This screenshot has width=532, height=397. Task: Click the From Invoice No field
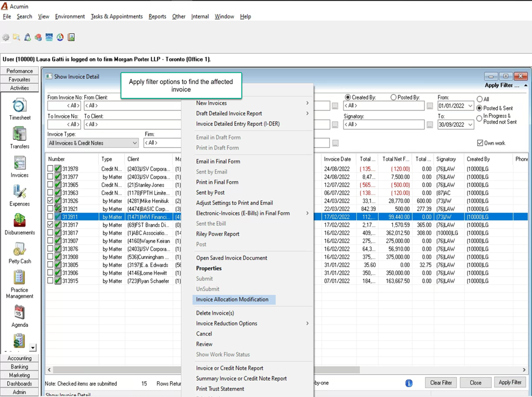point(64,106)
